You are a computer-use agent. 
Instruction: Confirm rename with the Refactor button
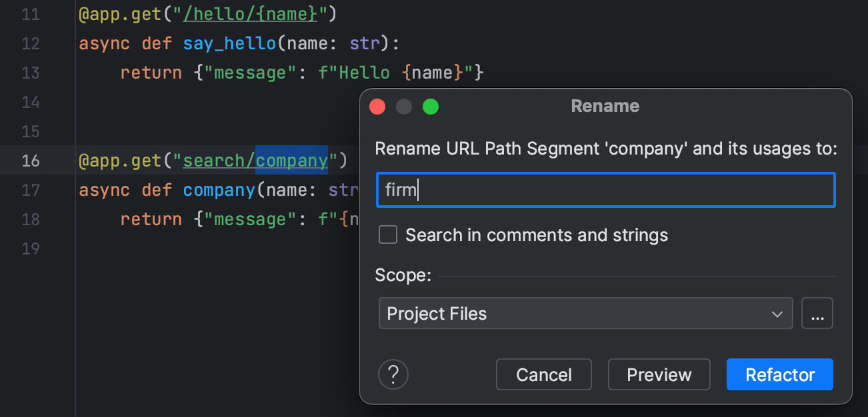tap(779, 374)
